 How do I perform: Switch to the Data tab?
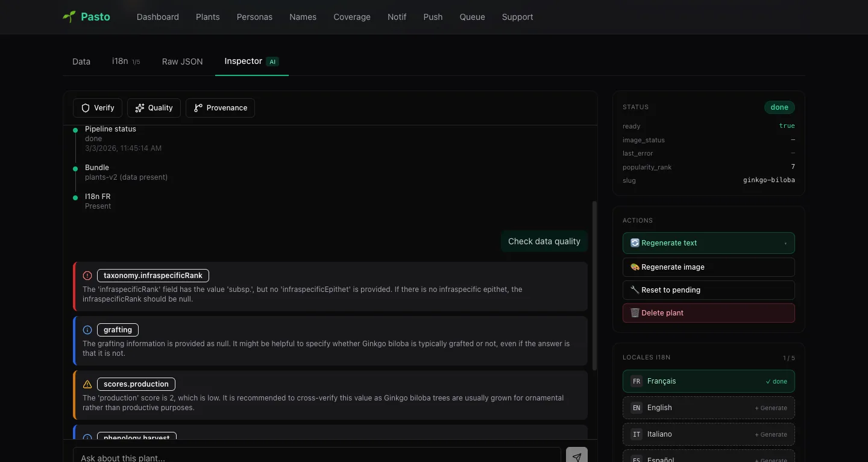click(81, 62)
